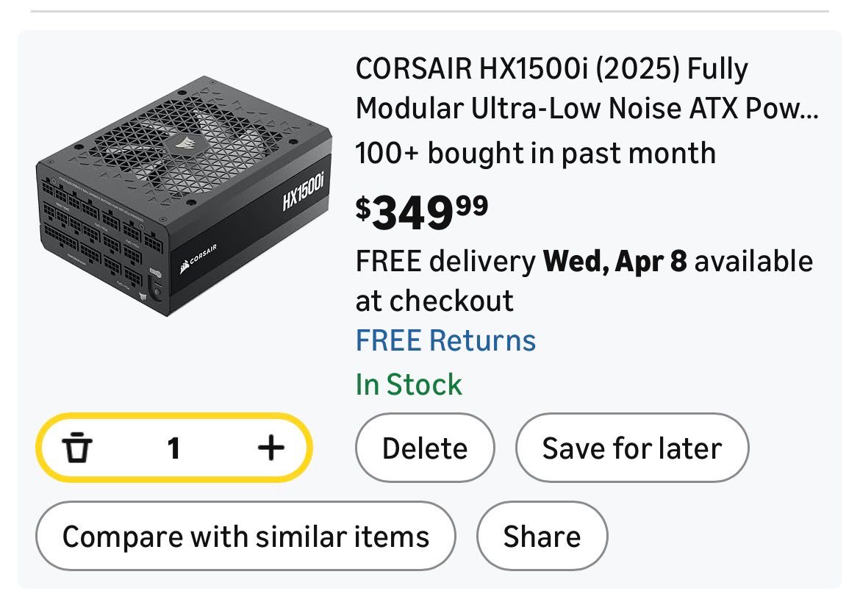Click the trash can icon in quantity stepper
The height and width of the screenshot is (616, 860).
(x=77, y=447)
